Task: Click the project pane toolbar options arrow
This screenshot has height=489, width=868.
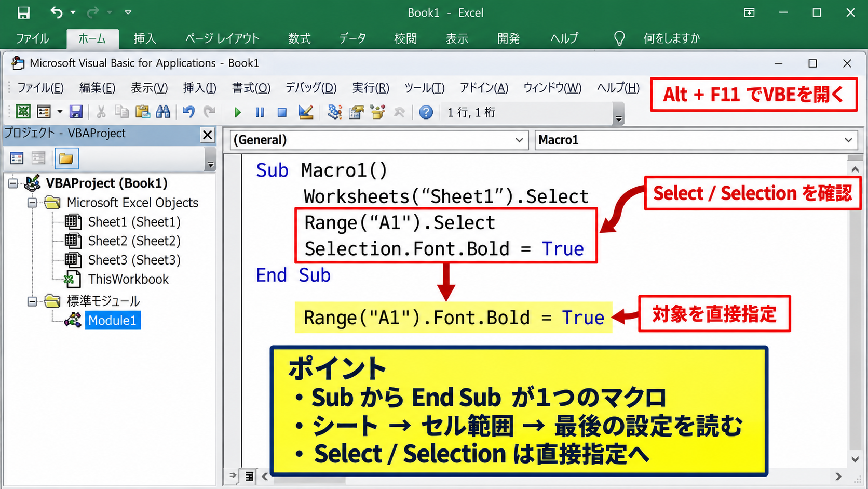Action: (210, 159)
